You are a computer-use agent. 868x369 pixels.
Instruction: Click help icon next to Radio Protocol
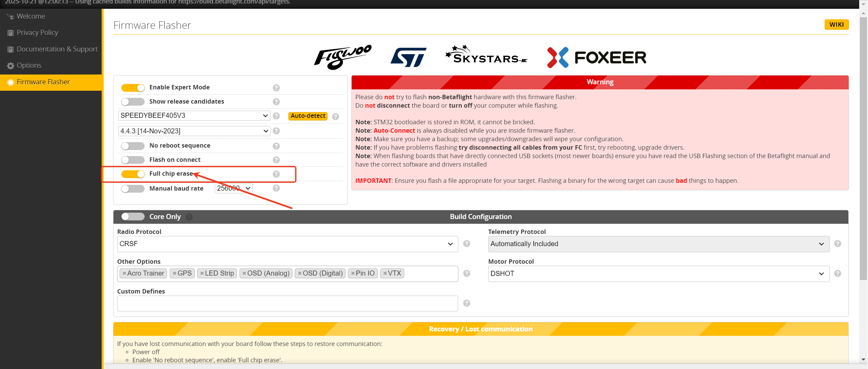(x=467, y=244)
